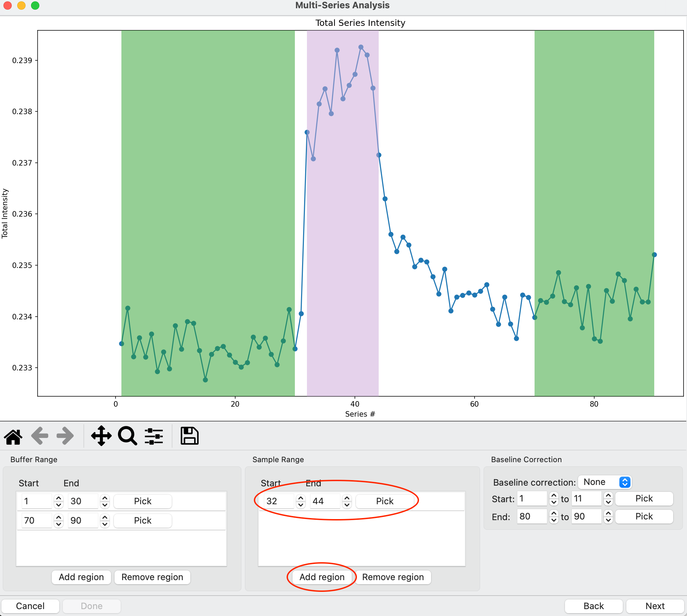
Task: Click the back arrow in plot toolbar
Action: [40, 436]
